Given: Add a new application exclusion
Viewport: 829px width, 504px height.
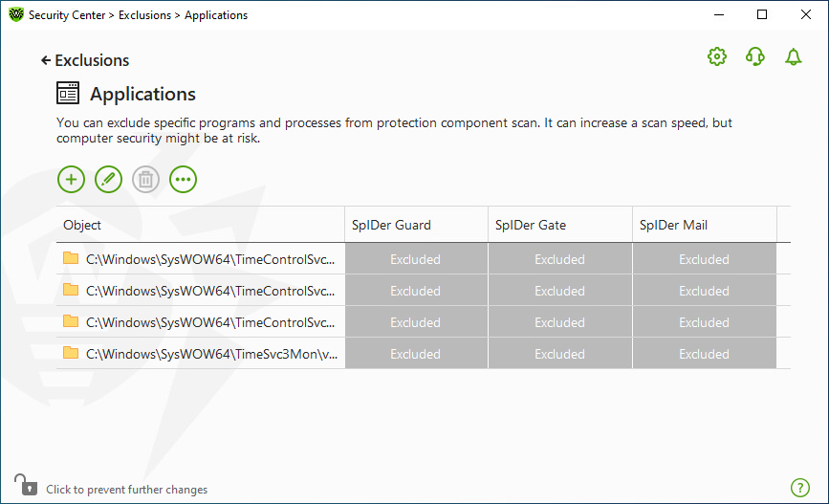Looking at the screenshot, I should tap(71, 179).
